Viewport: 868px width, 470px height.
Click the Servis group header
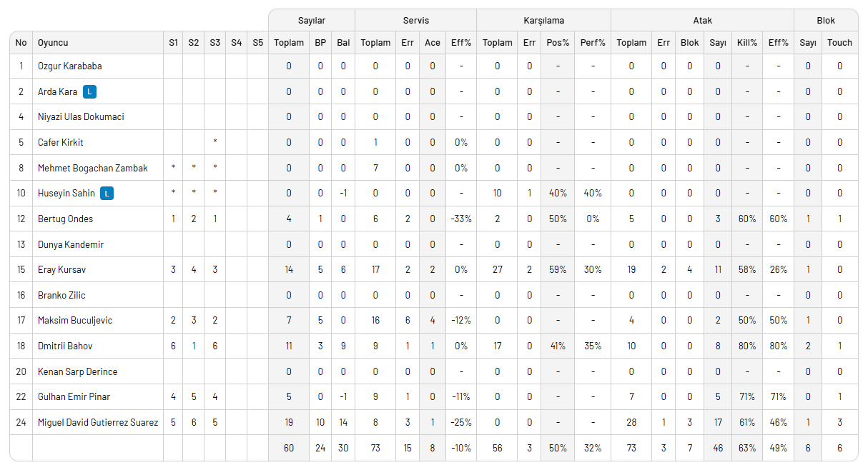coord(415,21)
